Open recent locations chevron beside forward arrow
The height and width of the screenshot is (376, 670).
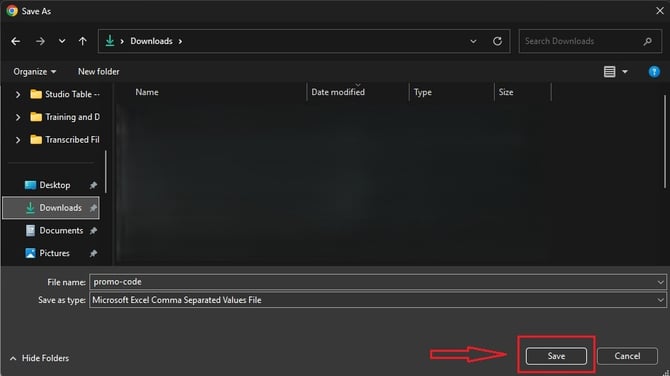tap(62, 41)
